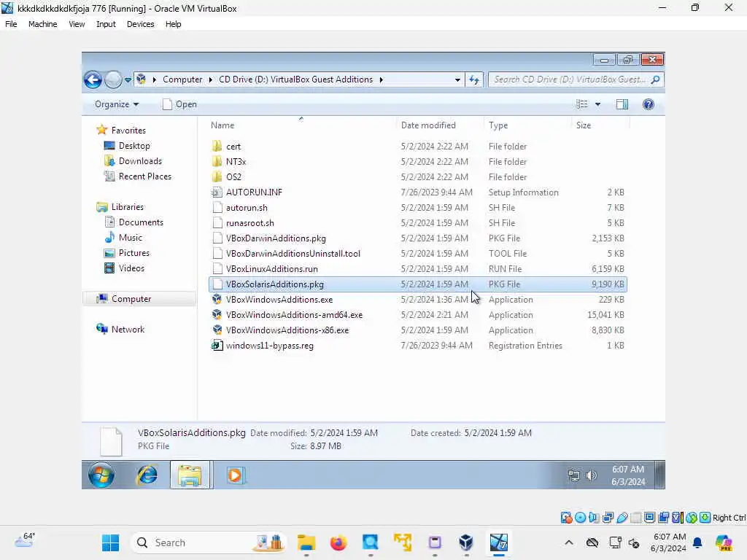Open VirtualBox View menu
This screenshot has width=747, height=560.
tap(77, 24)
